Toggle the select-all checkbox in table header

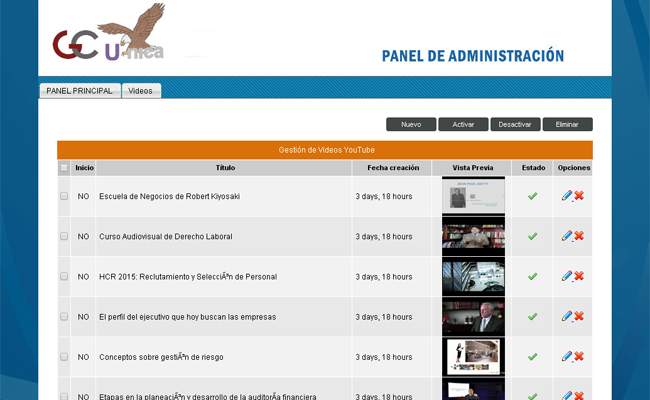tap(65, 168)
